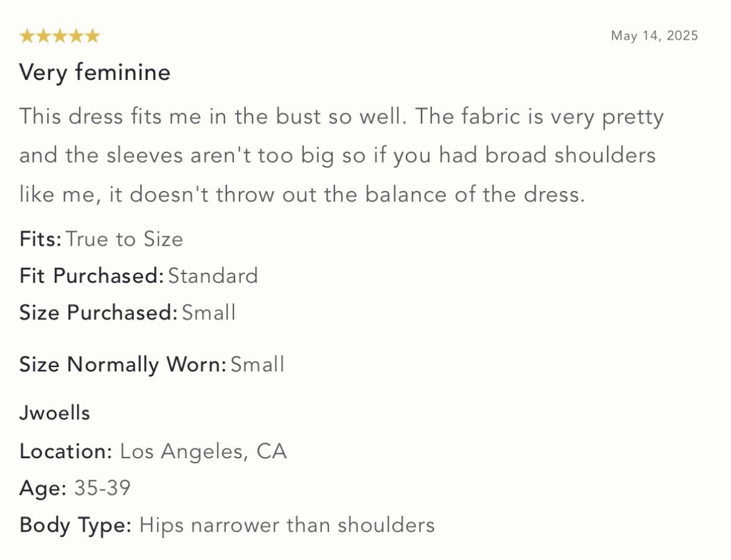Image resolution: width=731 pixels, height=560 pixels.
Task: Click the review date May 14, 2025
Action: click(x=655, y=36)
